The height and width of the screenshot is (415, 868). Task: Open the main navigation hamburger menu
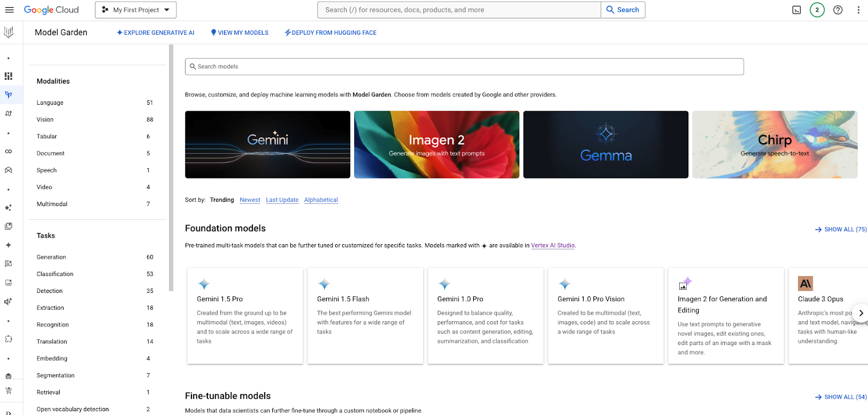[x=9, y=10]
